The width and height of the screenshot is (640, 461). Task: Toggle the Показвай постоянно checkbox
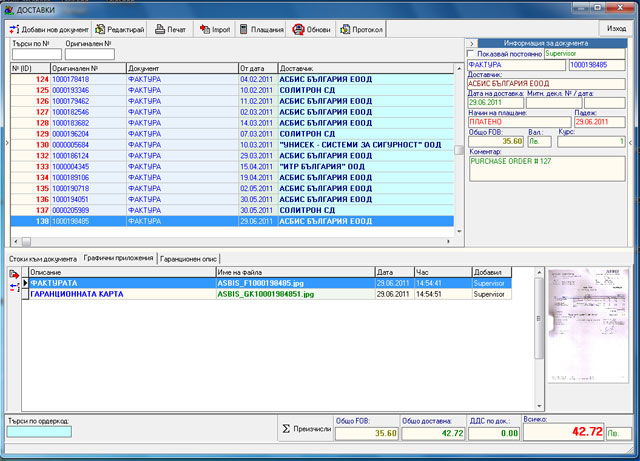[x=471, y=53]
